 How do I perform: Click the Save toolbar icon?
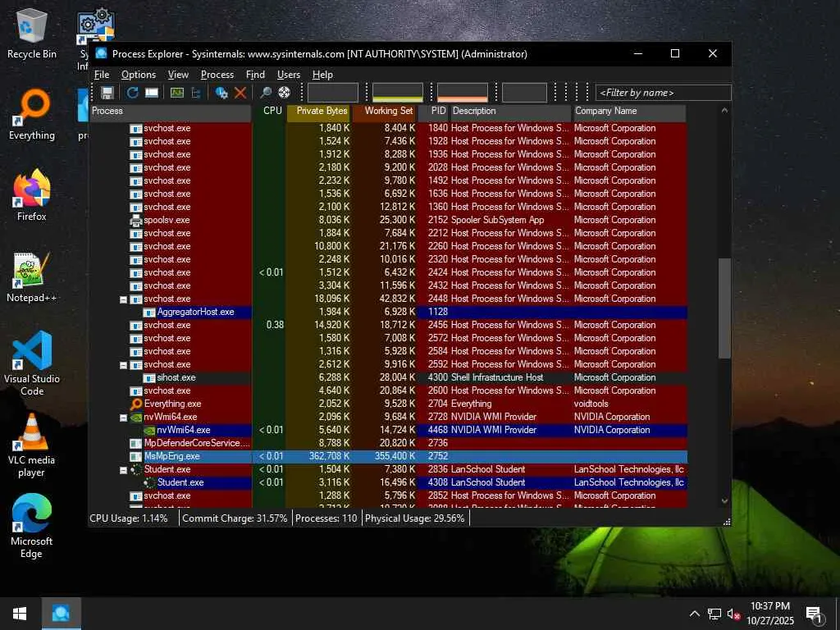(x=107, y=93)
